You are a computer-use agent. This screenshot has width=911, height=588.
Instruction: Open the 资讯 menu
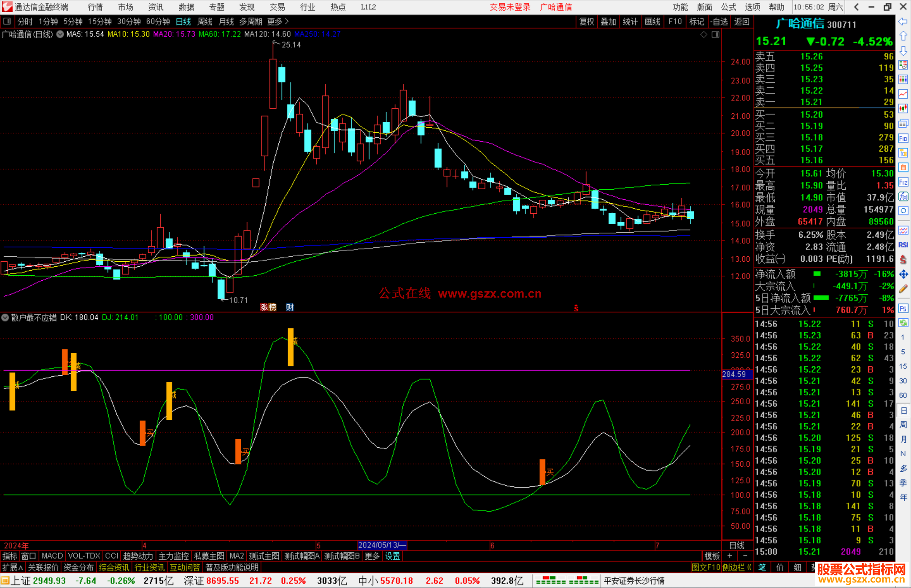(x=156, y=7)
